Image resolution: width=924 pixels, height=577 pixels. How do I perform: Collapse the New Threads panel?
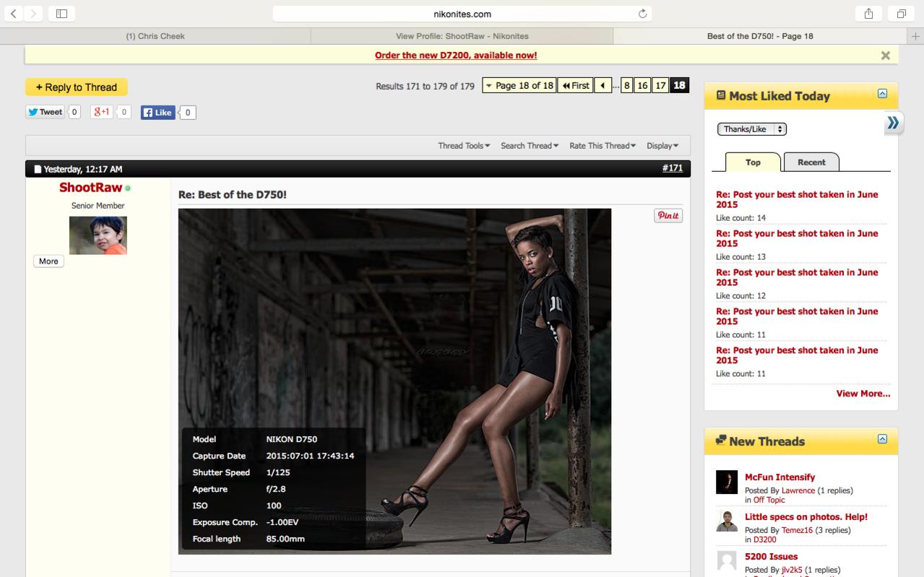[882, 439]
